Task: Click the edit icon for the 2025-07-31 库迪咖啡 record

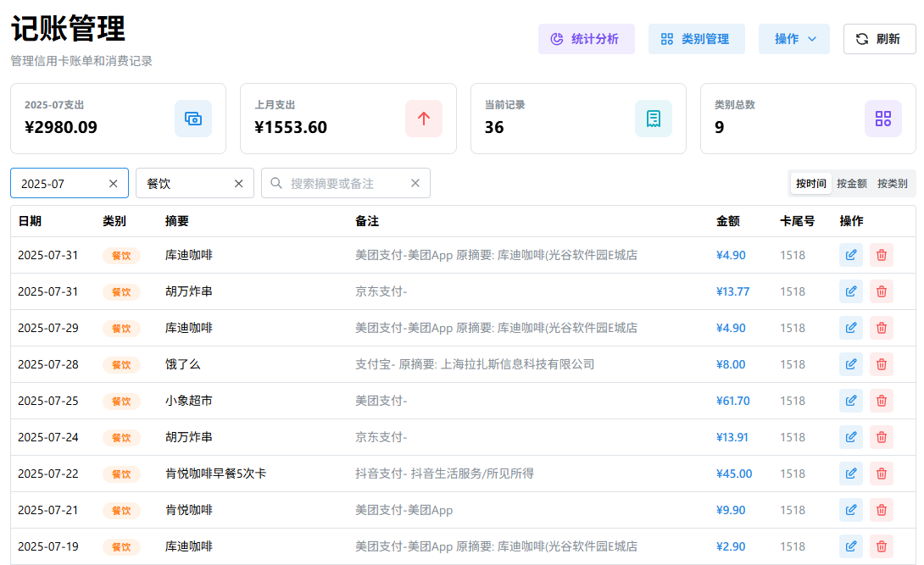Action: point(850,255)
